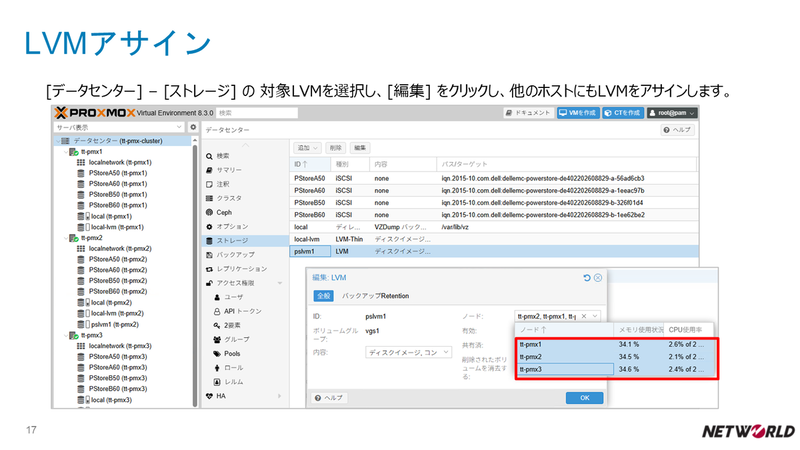Collapse the tt-pmx1 node tree
Viewport: 800px width, 450px height.
click(x=65, y=152)
